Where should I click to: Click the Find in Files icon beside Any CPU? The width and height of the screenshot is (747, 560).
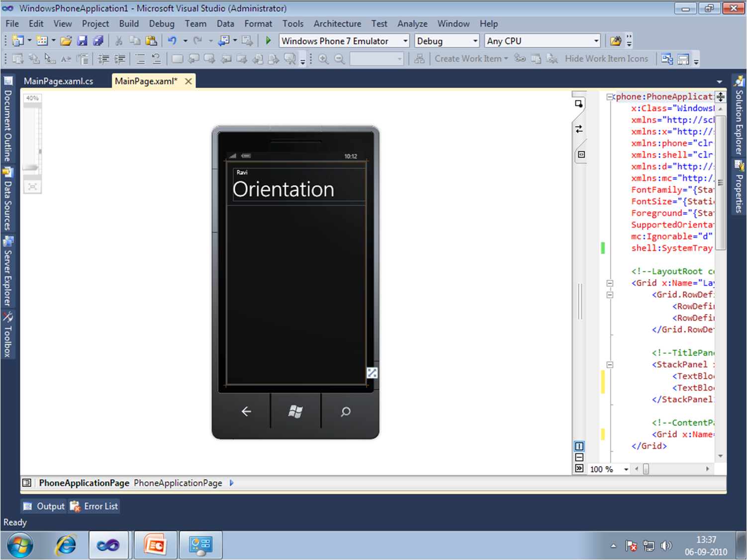point(616,41)
